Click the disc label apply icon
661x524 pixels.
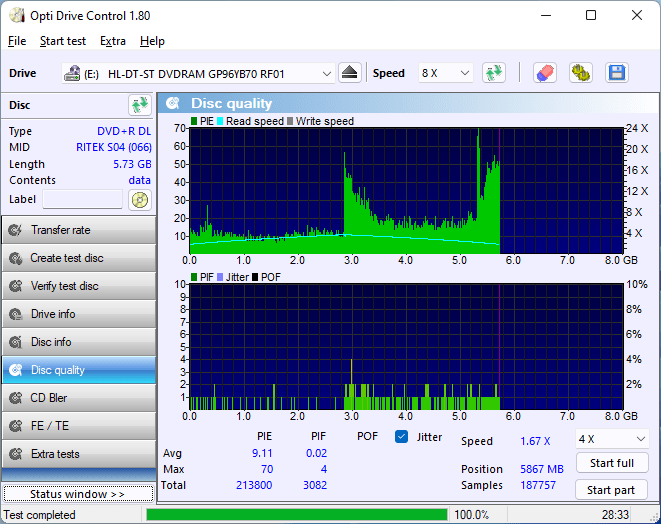(139, 200)
